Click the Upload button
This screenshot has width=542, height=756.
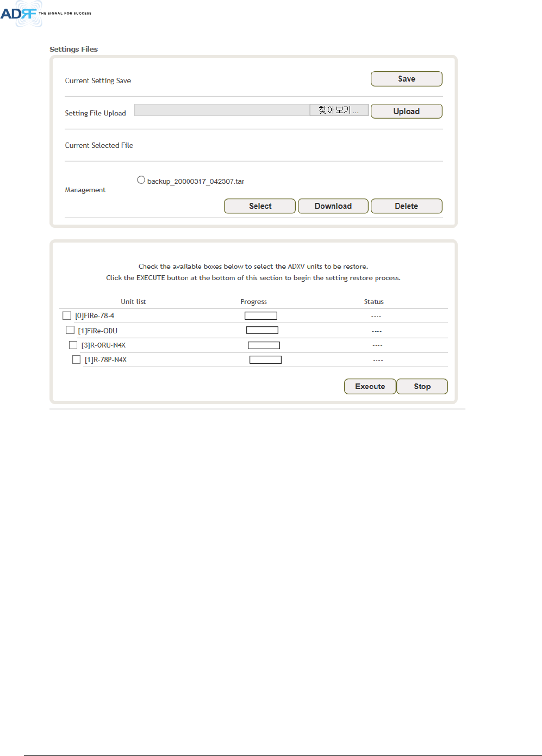(x=406, y=111)
